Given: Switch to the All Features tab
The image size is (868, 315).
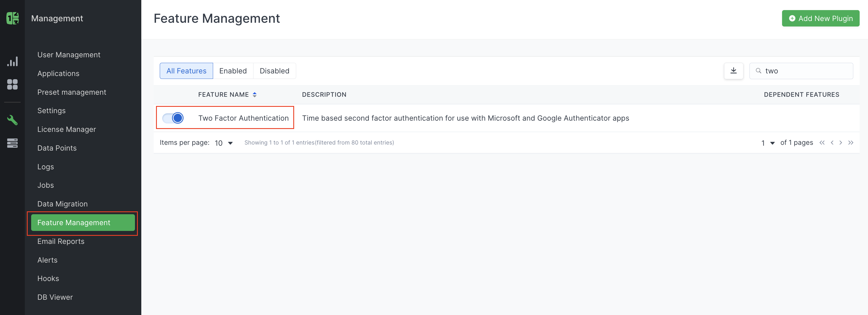Looking at the screenshot, I should (x=186, y=71).
